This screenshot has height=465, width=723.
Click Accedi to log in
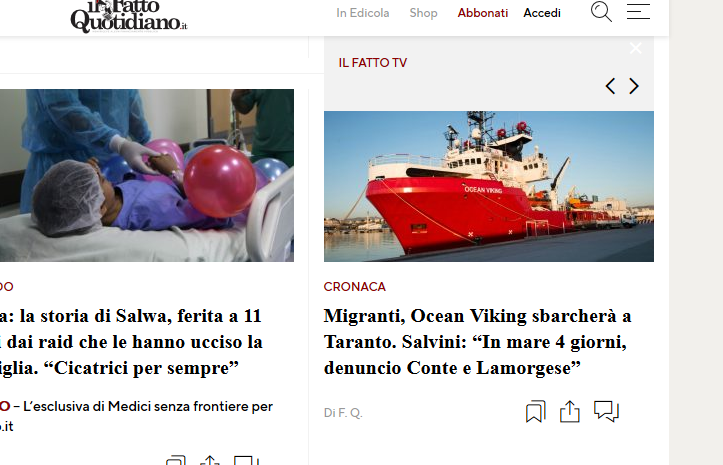click(x=542, y=13)
